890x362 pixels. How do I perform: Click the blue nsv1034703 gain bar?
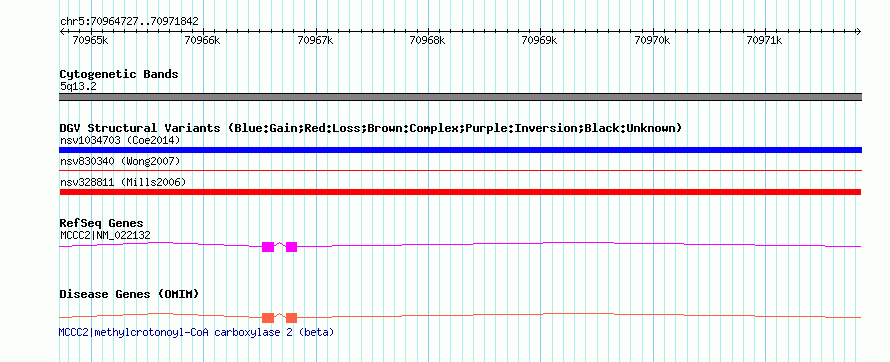pos(460,150)
